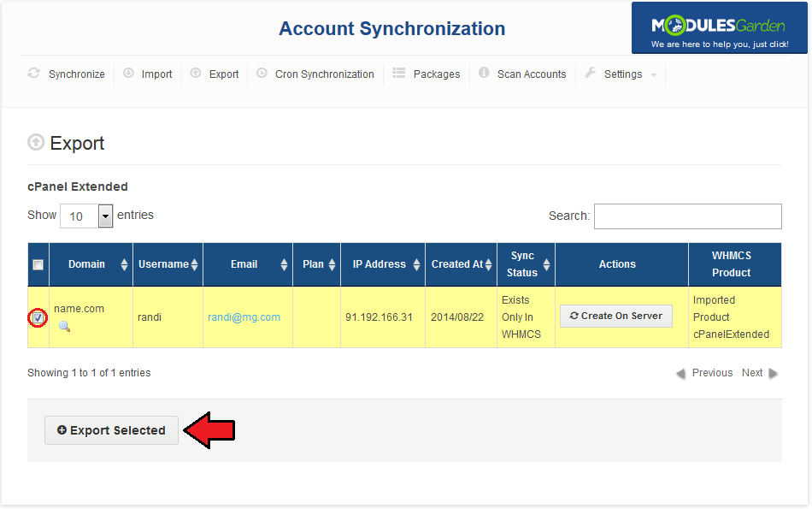Sort table by Username column
The height and width of the screenshot is (509, 812).
click(x=194, y=264)
